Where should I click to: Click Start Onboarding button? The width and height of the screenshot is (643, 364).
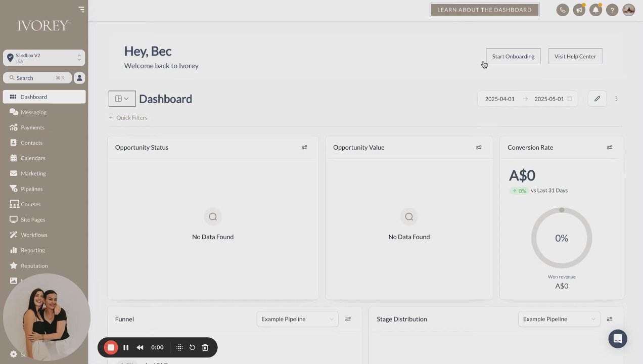coord(513,56)
